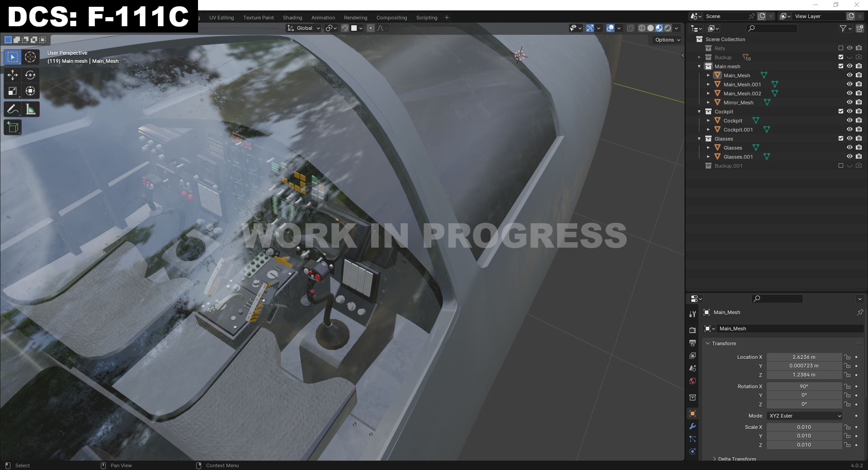Uncheck the Glasses collection checkbox
Viewport: 868px width, 470px height.
pos(841,138)
